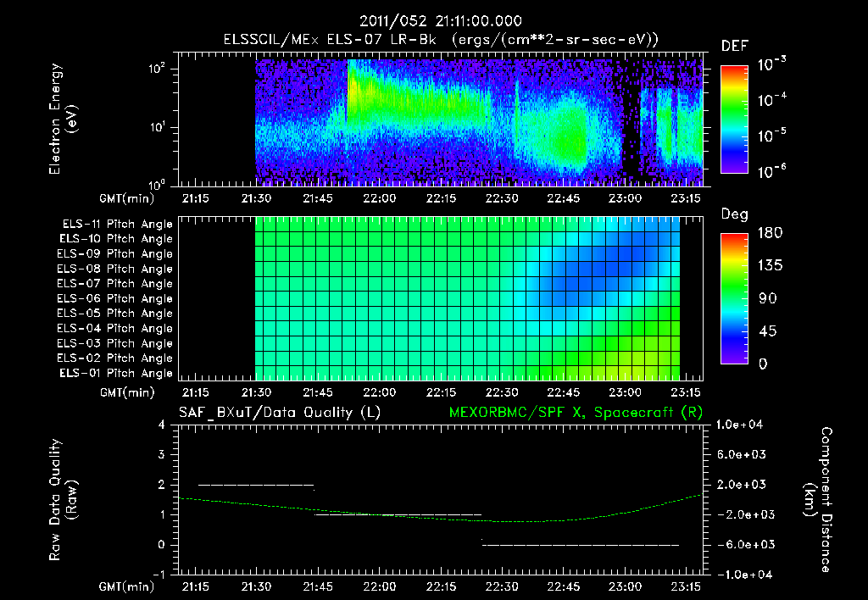Click the 10^2 tick on energy axis
868x600 pixels.
click(x=157, y=69)
